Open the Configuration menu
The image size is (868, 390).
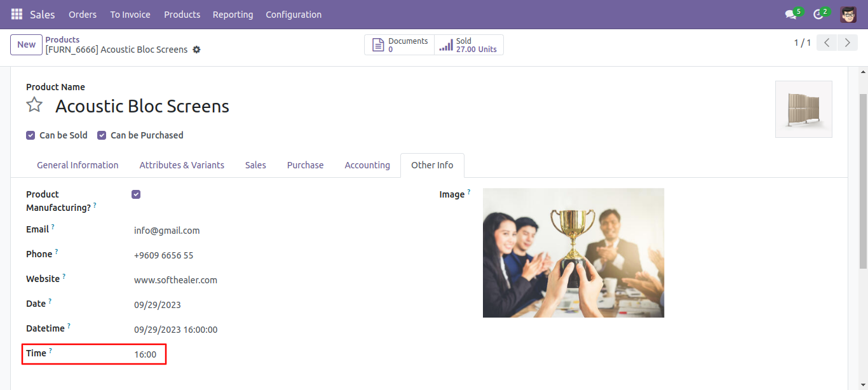(294, 14)
